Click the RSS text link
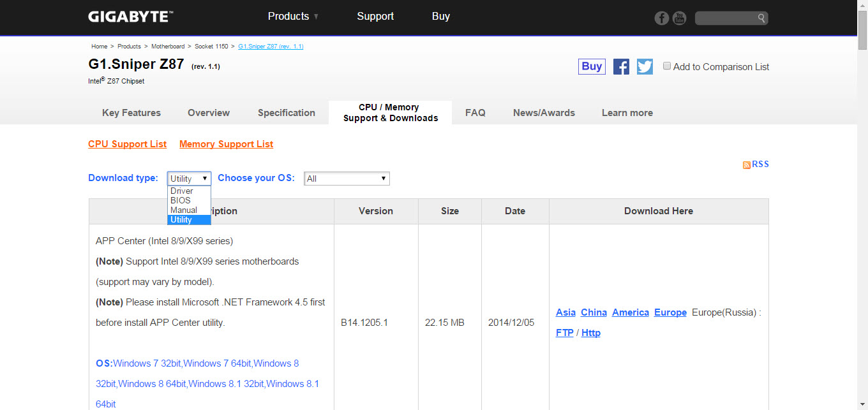Image resolution: width=868 pixels, height=410 pixels. [760, 165]
